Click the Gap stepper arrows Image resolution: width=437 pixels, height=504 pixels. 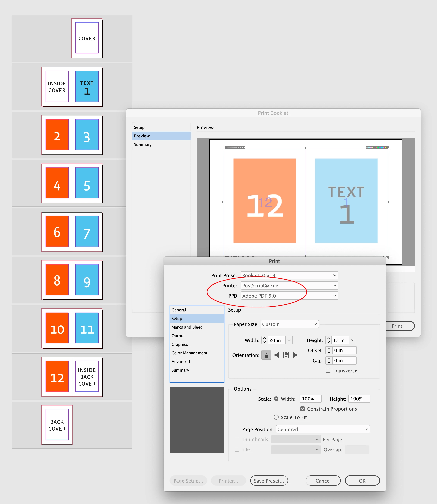click(329, 360)
